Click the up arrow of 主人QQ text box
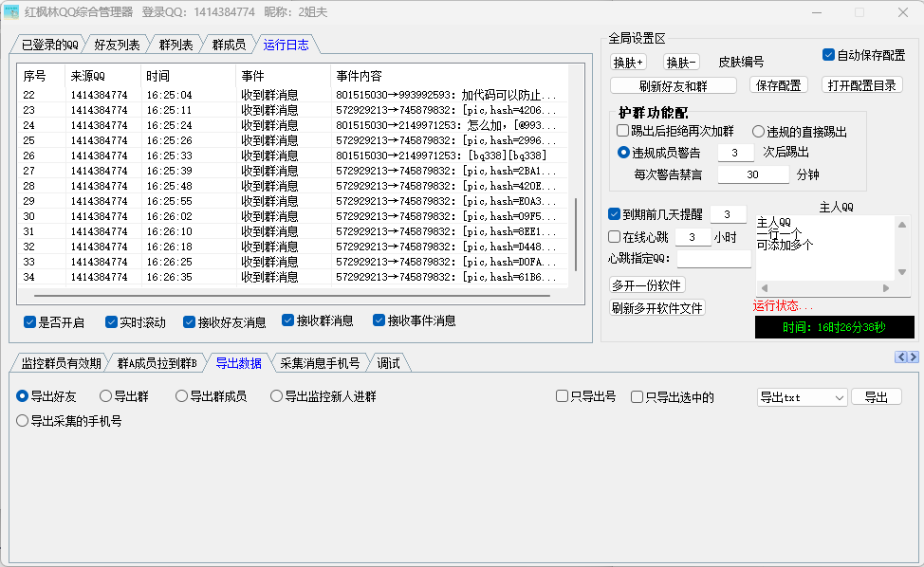The height and width of the screenshot is (567, 924). [x=901, y=224]
